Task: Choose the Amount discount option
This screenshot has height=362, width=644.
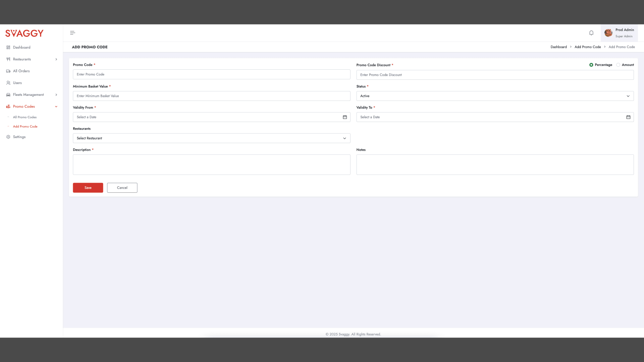Action: coord(618,65)
